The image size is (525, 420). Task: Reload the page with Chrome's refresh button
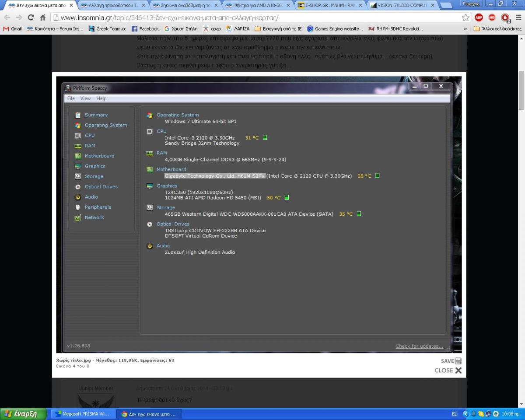(x=31, y=17)
